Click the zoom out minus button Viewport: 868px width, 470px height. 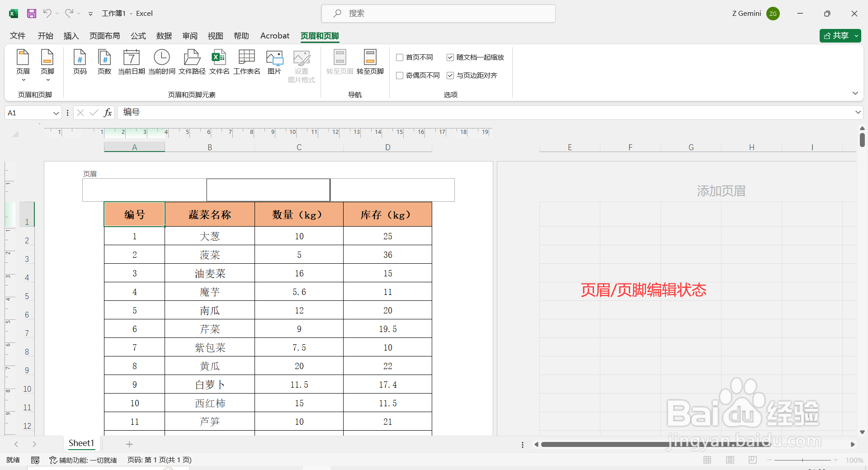coord(769,460)
